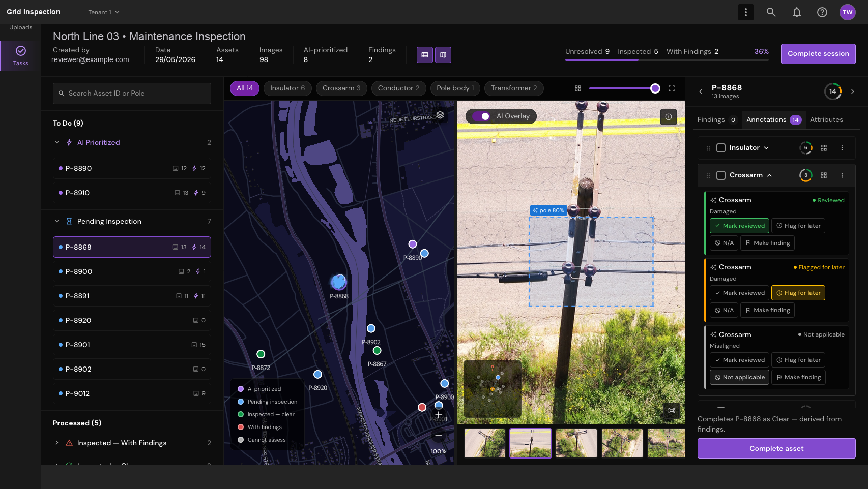The height and width of the screenshot is (489, 868).
Task: Collapse the AI Prioritized group
Action: (x=57, y=143)
